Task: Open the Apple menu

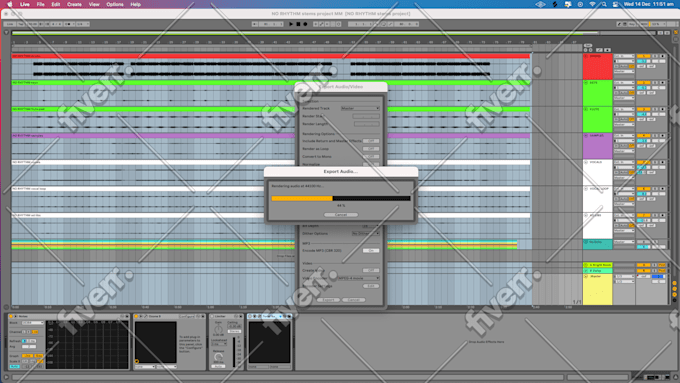Action: (x=10, y=4)
